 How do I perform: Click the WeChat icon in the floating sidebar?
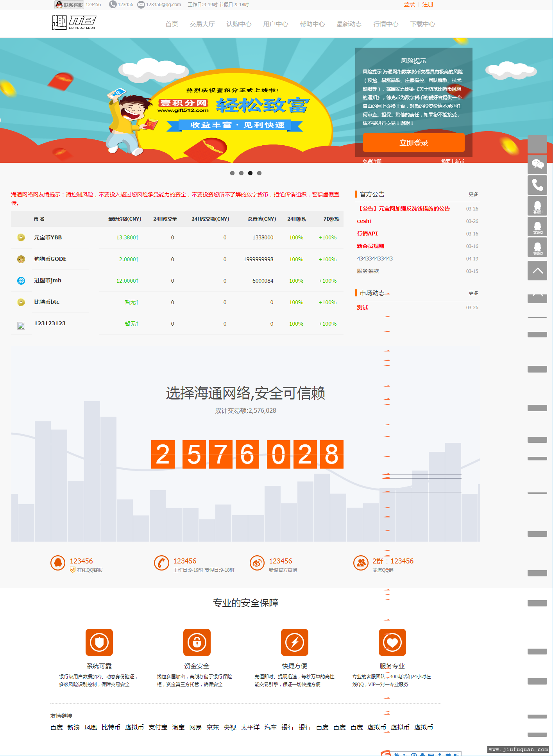537,164
